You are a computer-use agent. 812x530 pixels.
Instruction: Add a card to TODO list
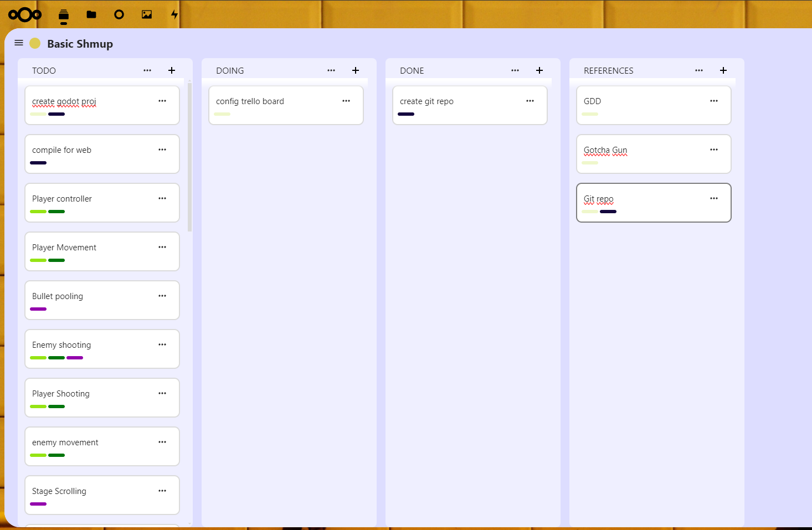[172, 70]
